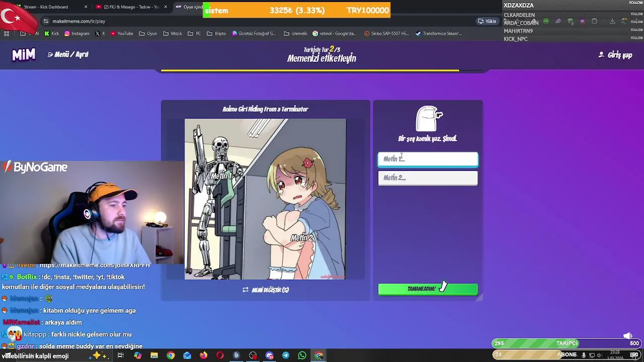Image resolution: width=644 pixels, height=362 pixels.
Task: Click Memi Değiştir (5) to swap meme
Action: point(266,290)
